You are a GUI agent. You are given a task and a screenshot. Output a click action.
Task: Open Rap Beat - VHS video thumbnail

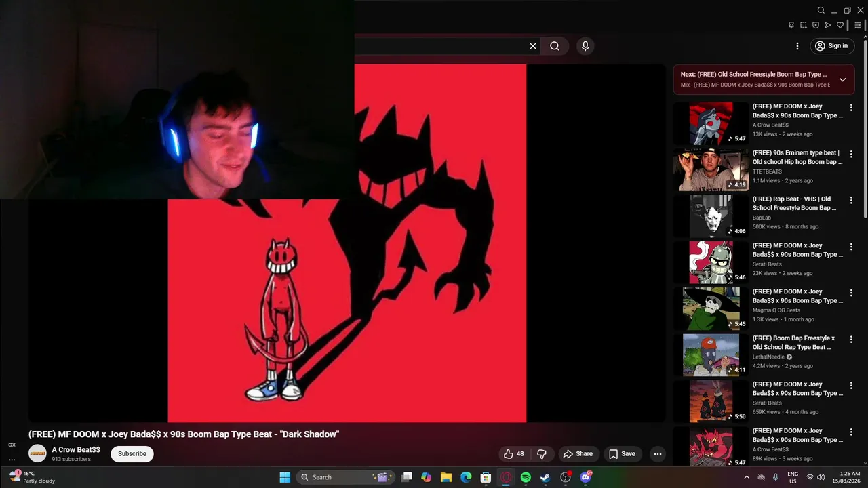pyautogui.click(x=711, y=216)
